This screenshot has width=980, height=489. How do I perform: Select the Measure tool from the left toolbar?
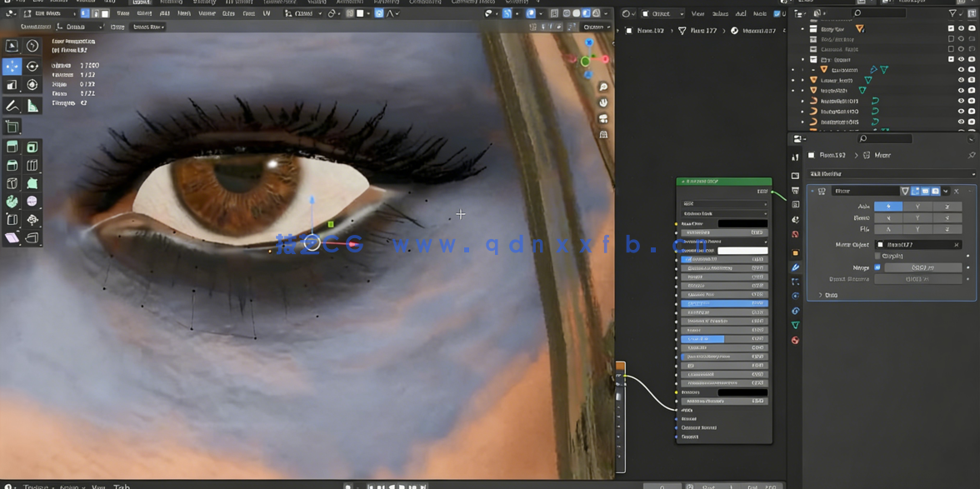tap(32, 105)
